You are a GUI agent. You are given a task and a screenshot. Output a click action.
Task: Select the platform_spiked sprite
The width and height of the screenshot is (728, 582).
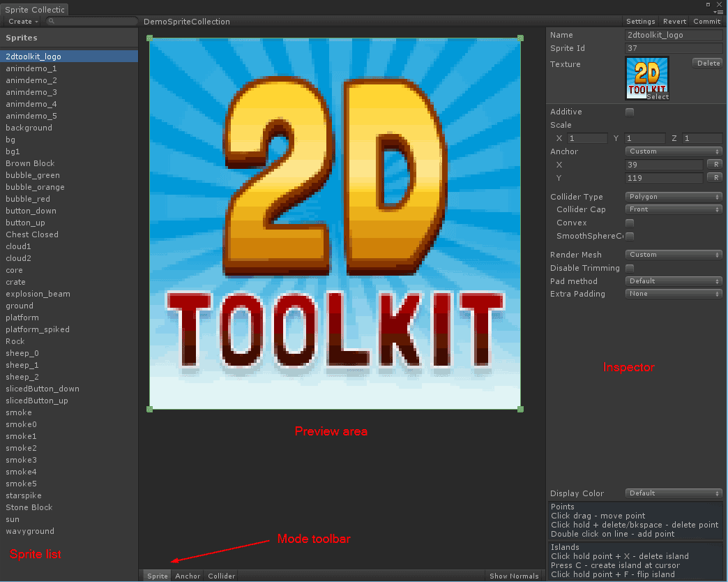(69, 329)
